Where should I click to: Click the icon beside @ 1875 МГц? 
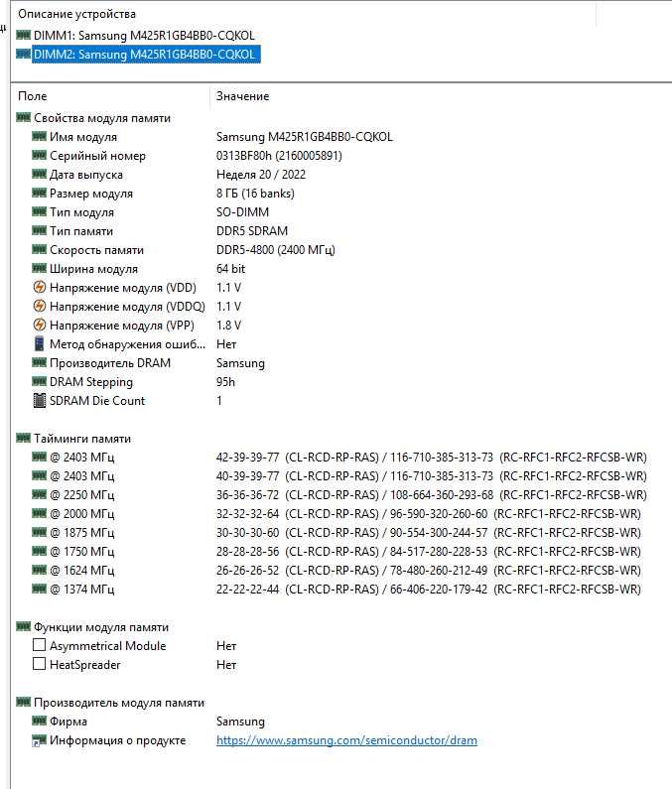[x=39, y=532]
